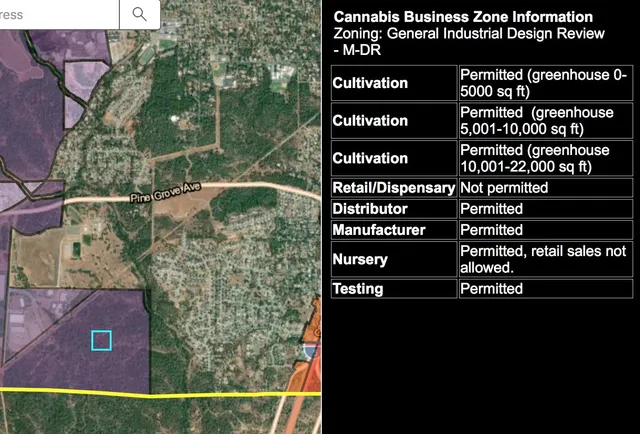Viewport: 640px width, 434px height.
Task: Click the Retail/Dispensary row label
Action: (394, 188)
